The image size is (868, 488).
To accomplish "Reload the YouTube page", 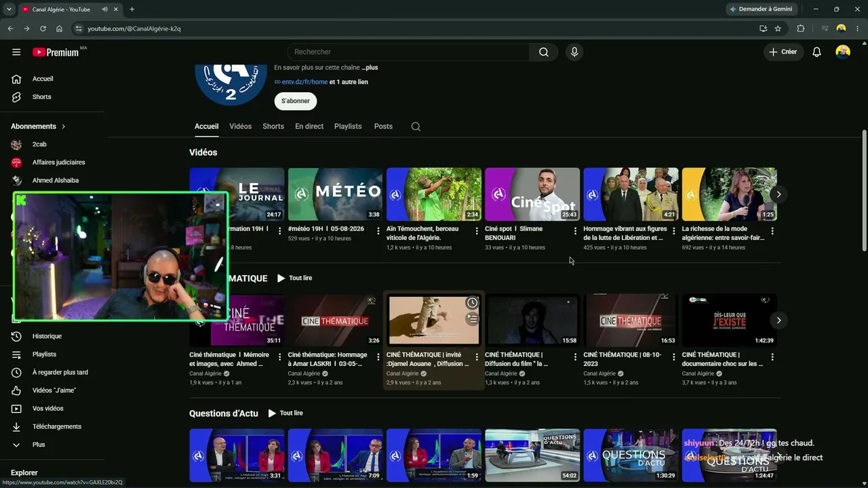I will tap(43, 28).
